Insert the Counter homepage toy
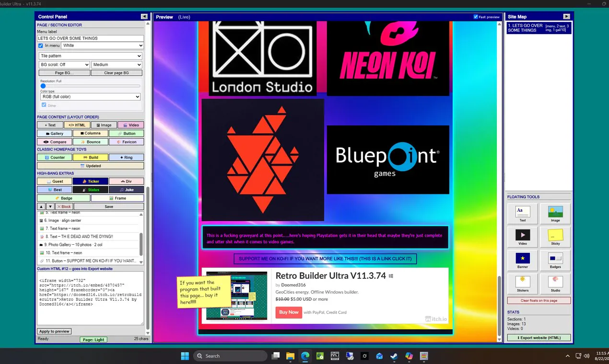Viewport: 609px width, 364px height. tap(54, 158)
